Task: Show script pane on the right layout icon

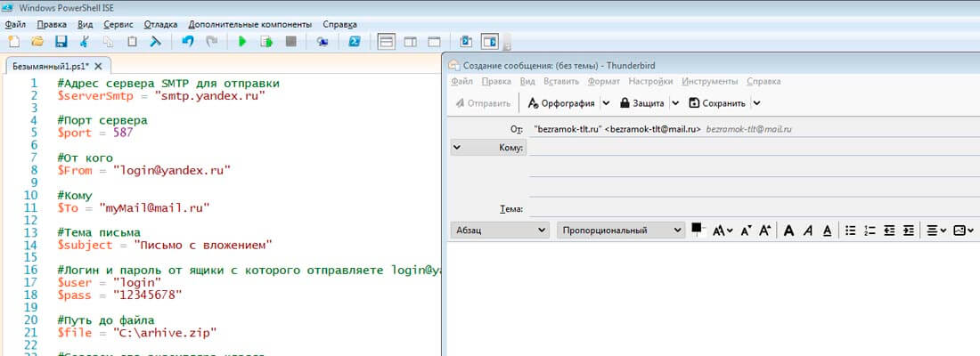Action: click(411, 43)
